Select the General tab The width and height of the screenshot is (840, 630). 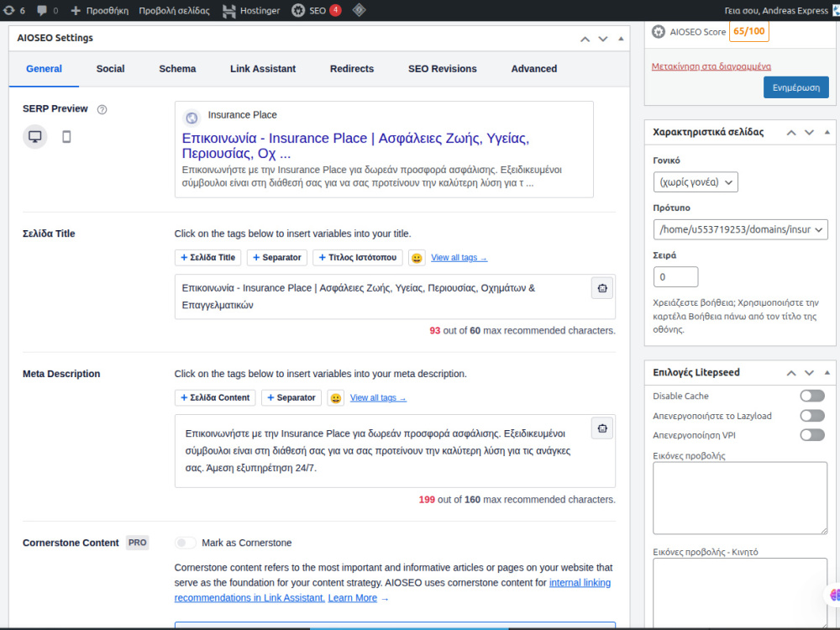point(44,69)
